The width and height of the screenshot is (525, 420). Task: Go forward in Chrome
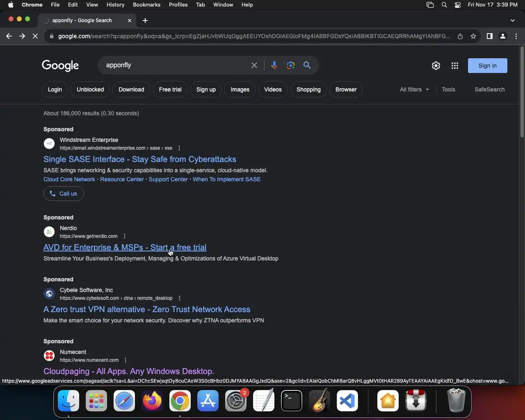coord(22,36)
